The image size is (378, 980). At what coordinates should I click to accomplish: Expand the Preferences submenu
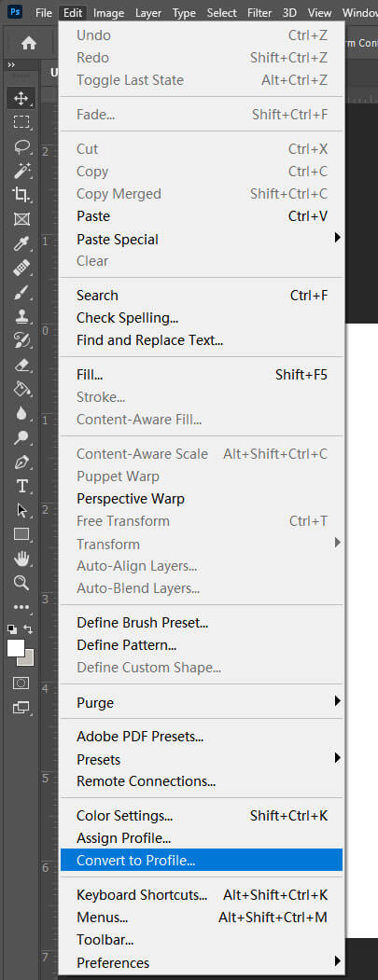point(202,962)
